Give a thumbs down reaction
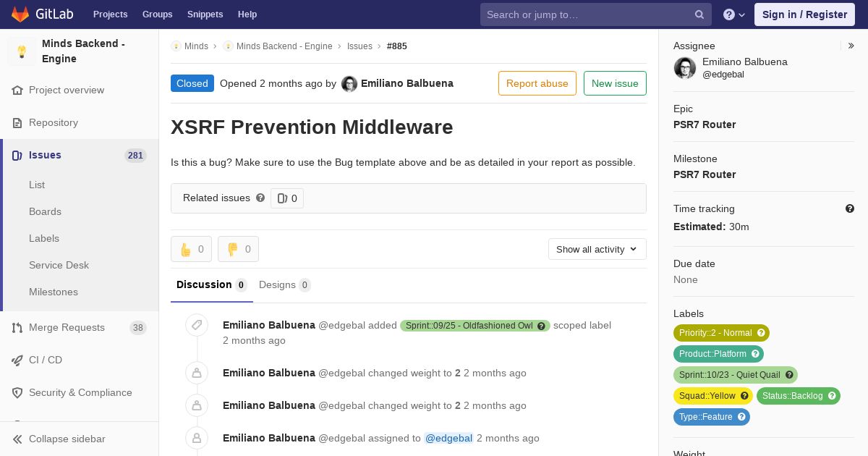 [238, 249]
